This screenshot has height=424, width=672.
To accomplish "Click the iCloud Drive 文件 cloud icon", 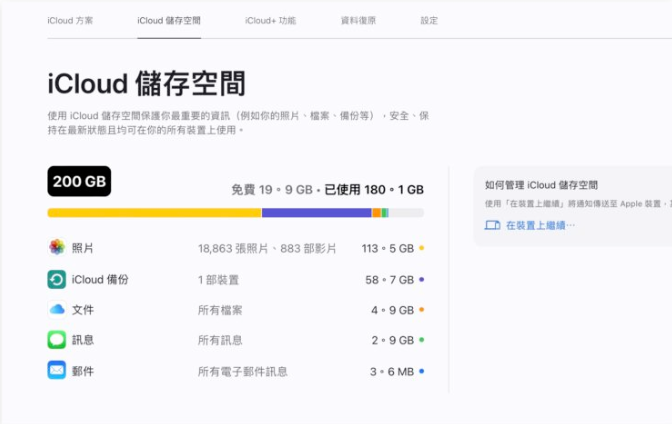I will tap(57, 310).
